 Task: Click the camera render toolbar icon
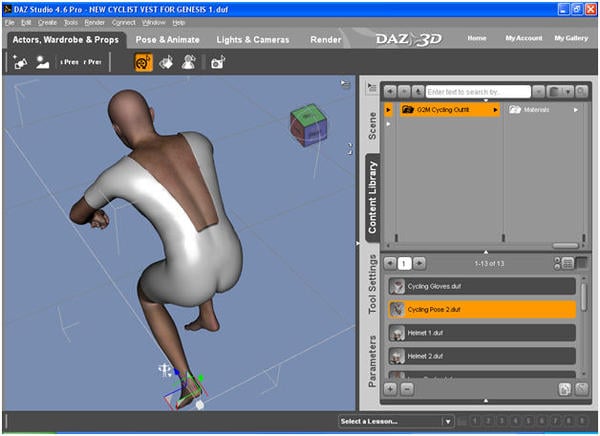[x=218, y=62]
